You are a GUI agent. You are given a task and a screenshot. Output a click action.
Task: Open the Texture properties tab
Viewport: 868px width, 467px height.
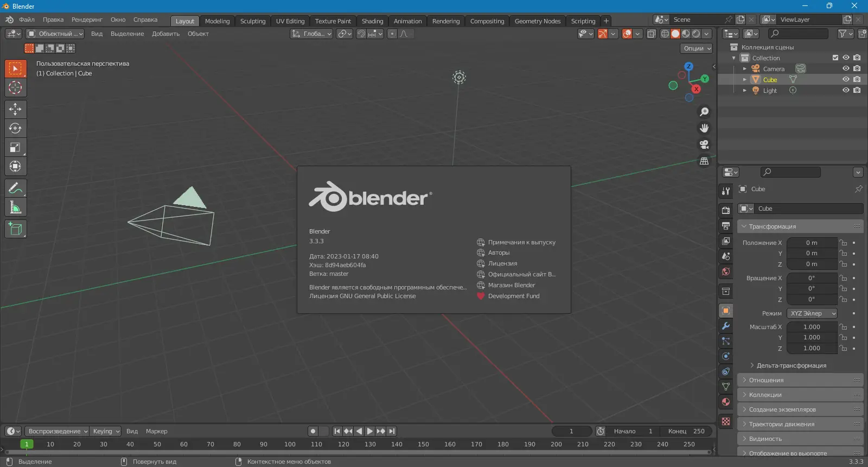[726, 421]
